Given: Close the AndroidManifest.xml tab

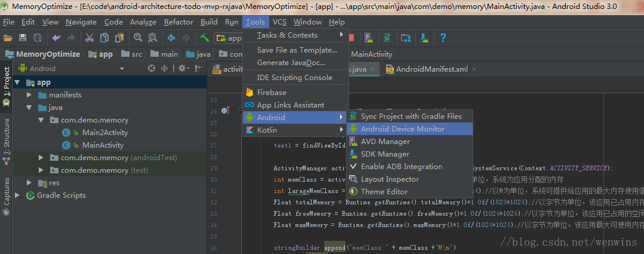Looking at the screenshot, I should (474, 69).
